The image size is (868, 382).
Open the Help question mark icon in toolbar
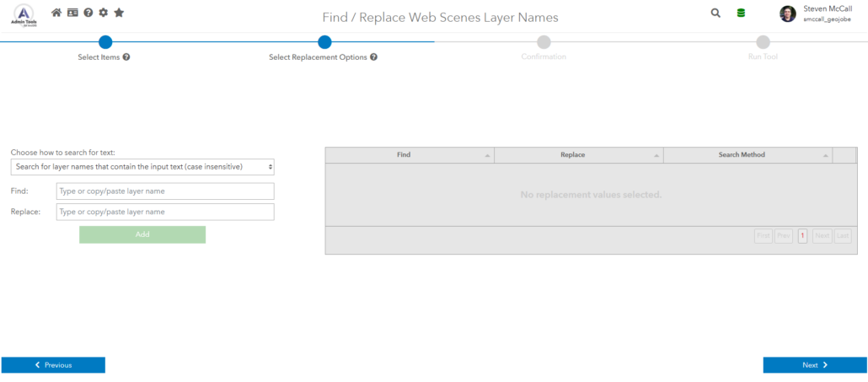[88, 13]
